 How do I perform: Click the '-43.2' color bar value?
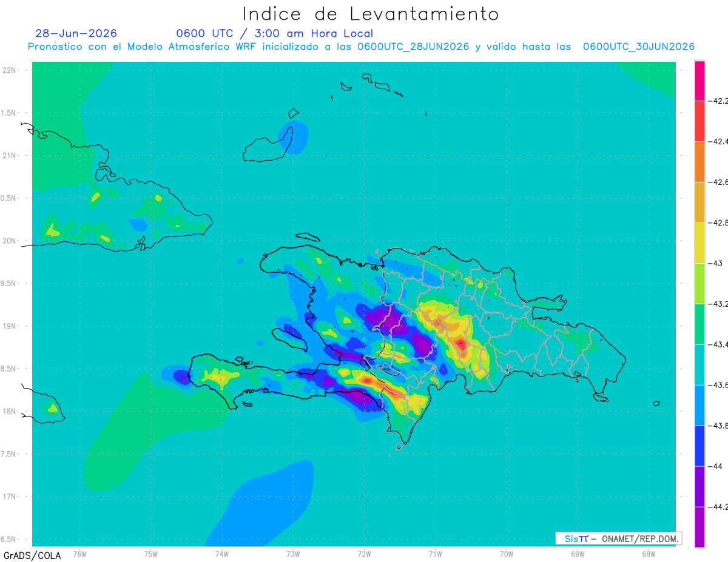click(x=718, y=304)
